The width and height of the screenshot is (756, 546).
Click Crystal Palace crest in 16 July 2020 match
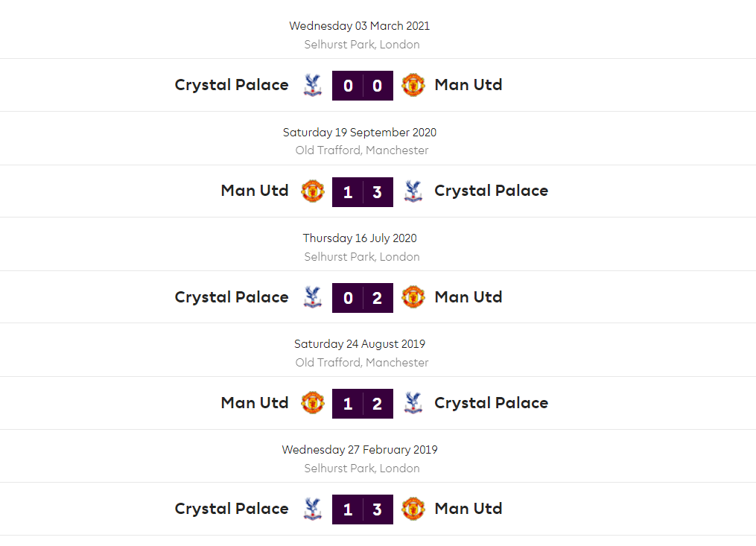[313, 297]
